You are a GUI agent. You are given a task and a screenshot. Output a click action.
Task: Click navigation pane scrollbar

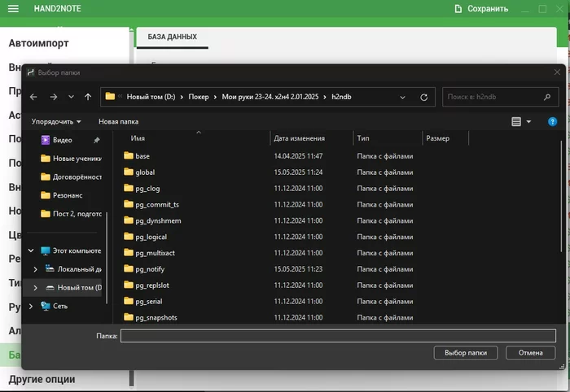(x=107, y=258)
